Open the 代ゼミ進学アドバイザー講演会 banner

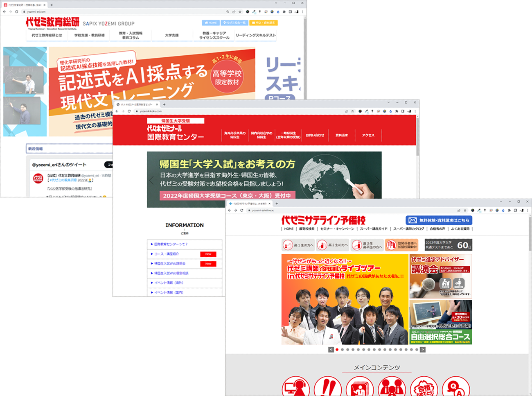pyautogui.click(x=441, y=276)
